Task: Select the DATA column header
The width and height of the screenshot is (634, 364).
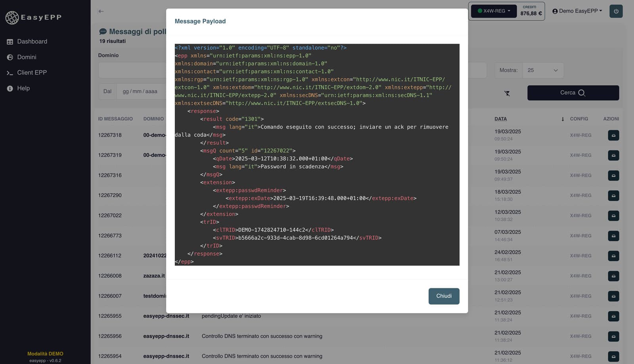Action: coord(500,119)
